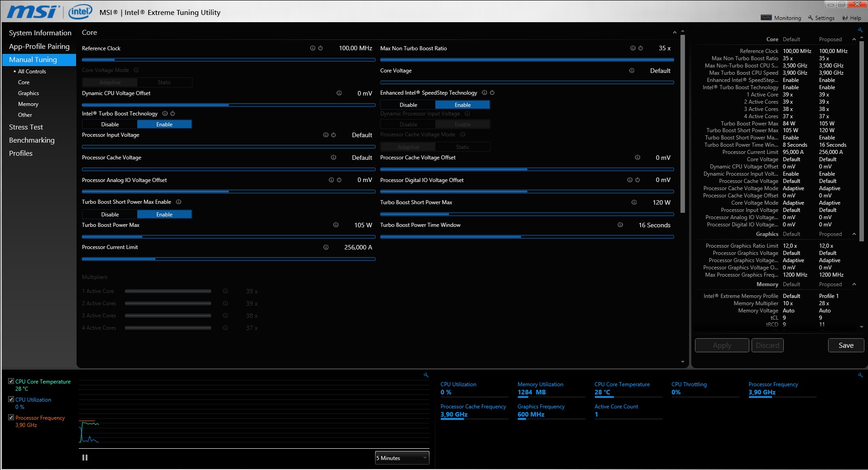Show info for Intel Turbo Boost Technology
The width and height of the screenshot is (868, 470).
(x=165, y=114)
